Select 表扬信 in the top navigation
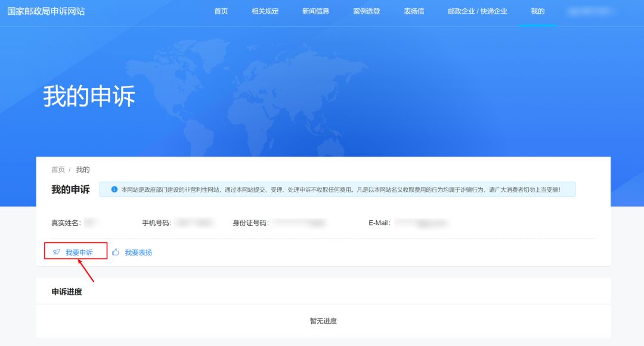This screenshot has height=346, width=644. [x=414, y=11]
